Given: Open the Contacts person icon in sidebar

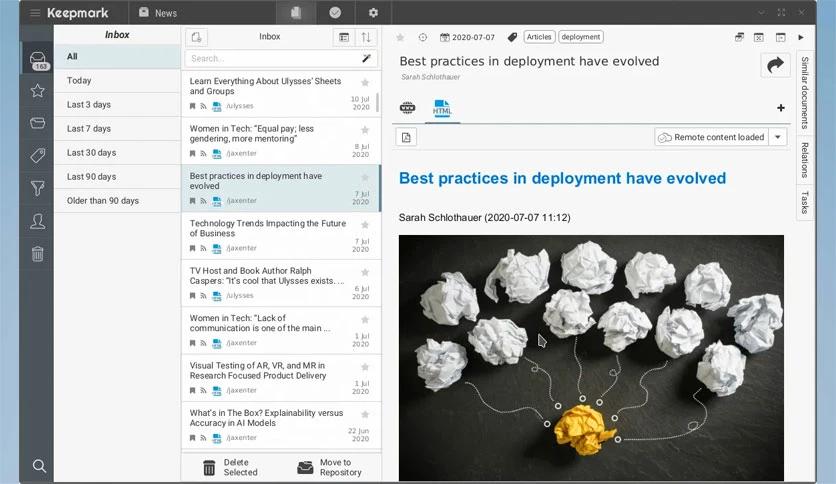Looking at the screenshot, I should (37, 221).
